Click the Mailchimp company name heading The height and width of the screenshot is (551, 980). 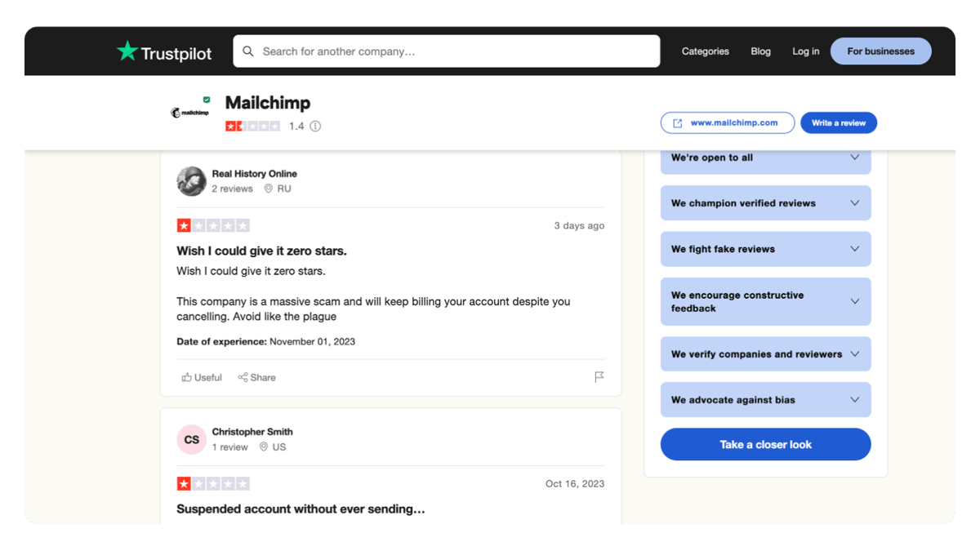pyautogui.click(x=268, y=103)
